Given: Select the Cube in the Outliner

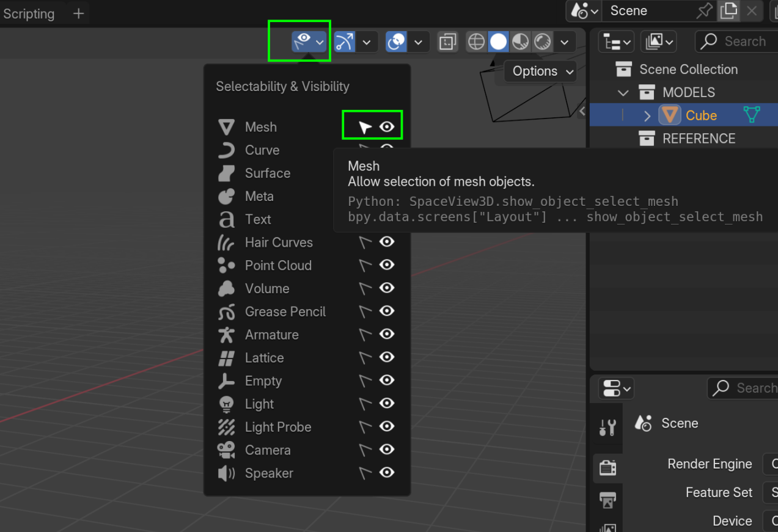Looking at the screenshot, I should (x=701, y=115).
